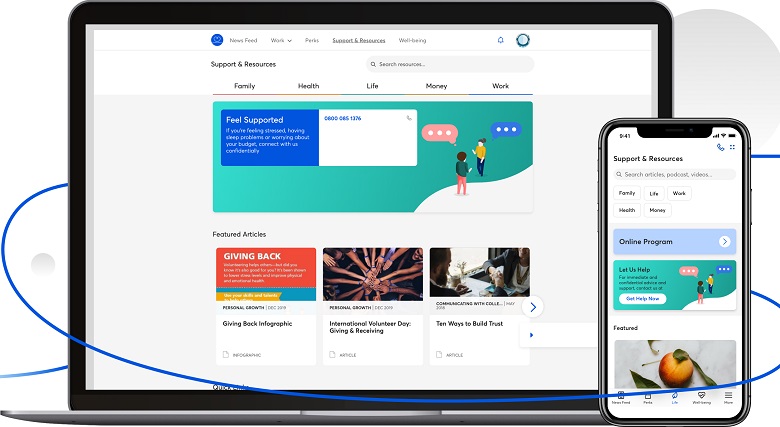Tap the Money chip on mobile
The width and height of the screenshot is (780, 427).
point(657,210)
